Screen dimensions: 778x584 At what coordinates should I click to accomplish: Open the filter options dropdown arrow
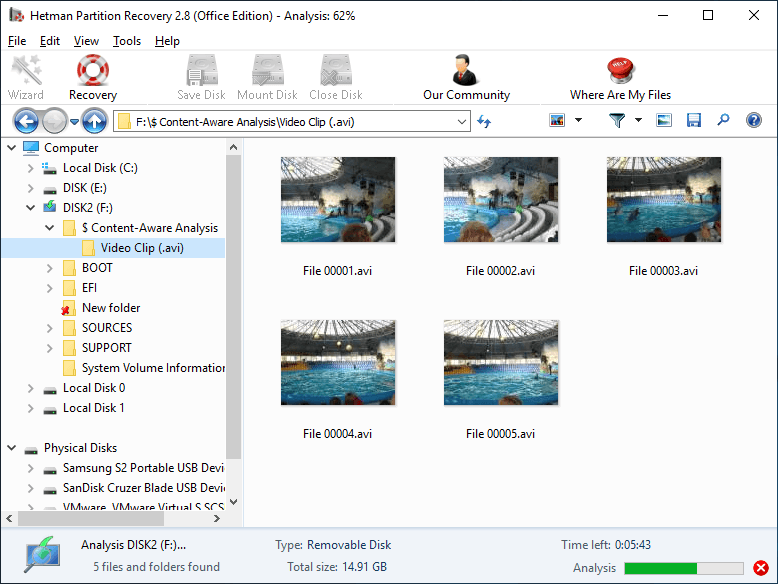[x=639, y=120]
